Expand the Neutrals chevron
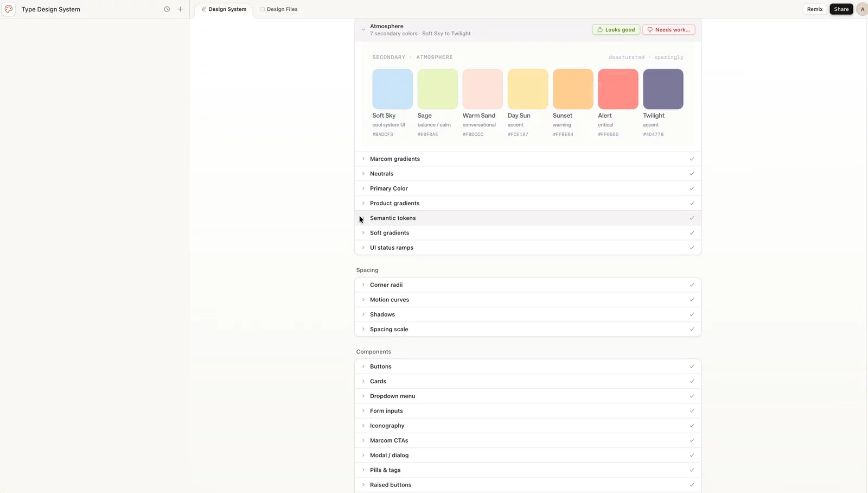This screenshot has width=868, height=493. pyautogui.click(x=363, y=174)
